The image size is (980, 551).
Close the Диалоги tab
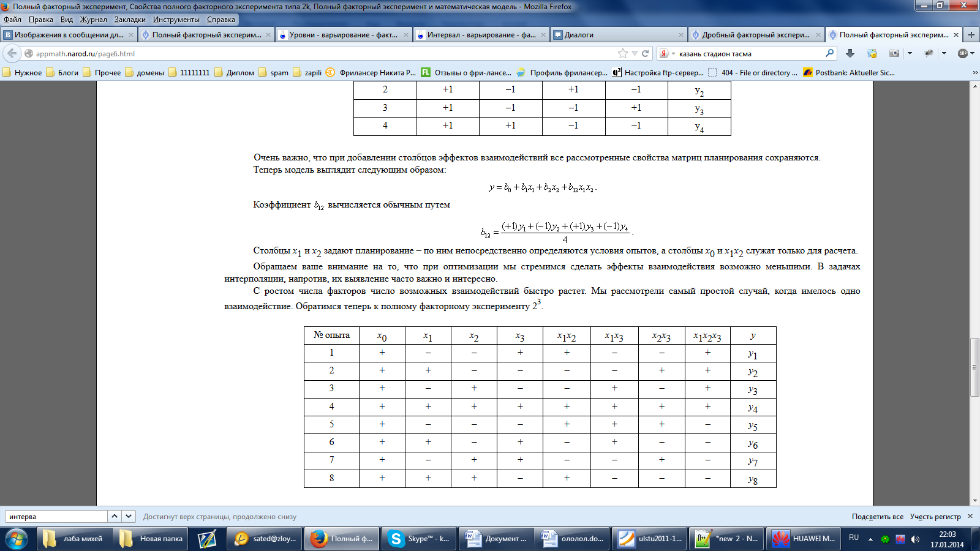coord(680,35)
